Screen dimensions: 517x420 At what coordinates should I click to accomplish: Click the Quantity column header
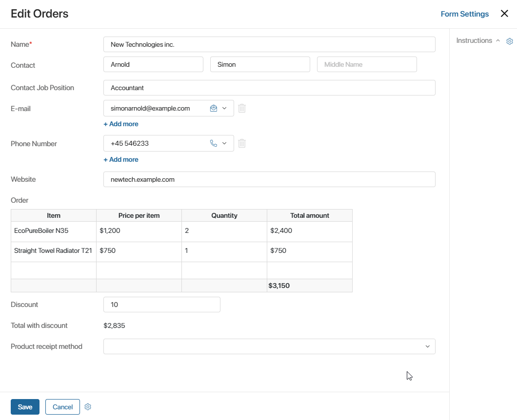[x=224, y=215]
